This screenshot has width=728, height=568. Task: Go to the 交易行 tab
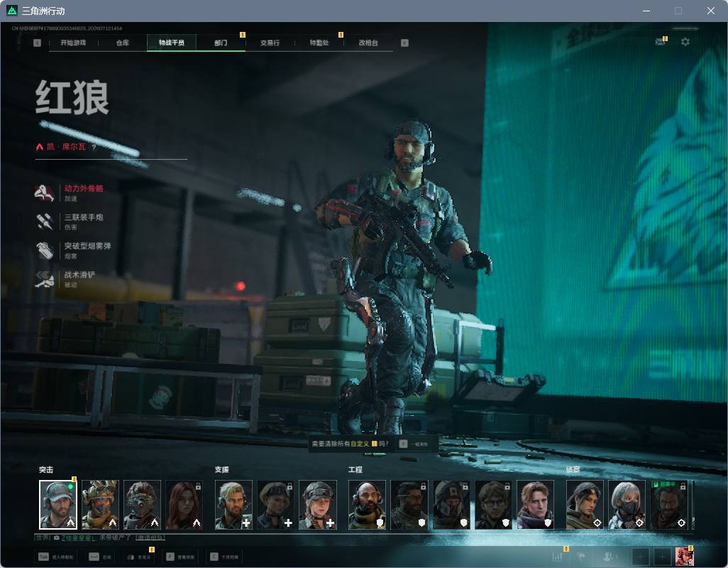click(x=270, y=43)
